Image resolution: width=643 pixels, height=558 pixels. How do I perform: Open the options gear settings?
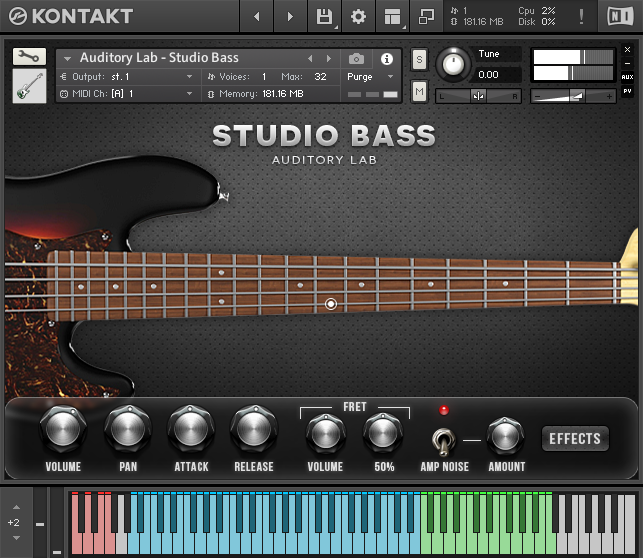coord(358,16)
